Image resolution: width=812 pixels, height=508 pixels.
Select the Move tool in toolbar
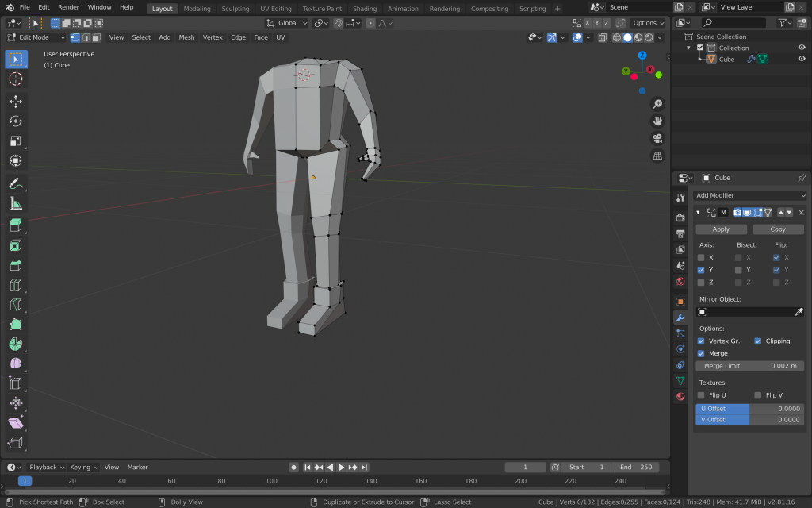(16, 101)
